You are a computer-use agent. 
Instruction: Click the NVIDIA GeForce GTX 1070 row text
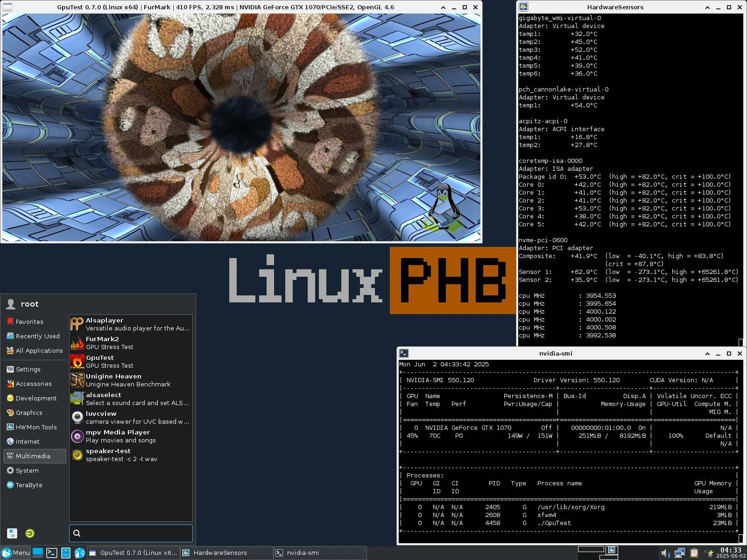click(468, 427)
